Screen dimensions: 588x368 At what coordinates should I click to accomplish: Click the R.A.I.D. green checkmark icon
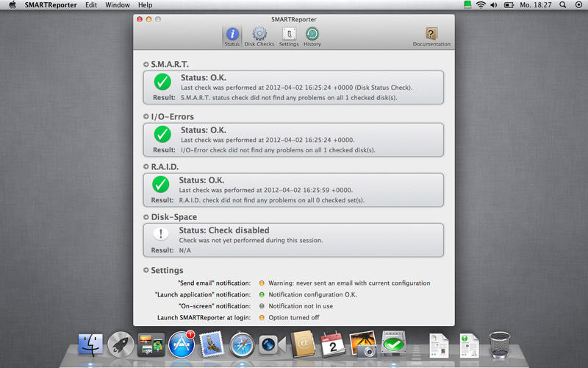point(162,184)
